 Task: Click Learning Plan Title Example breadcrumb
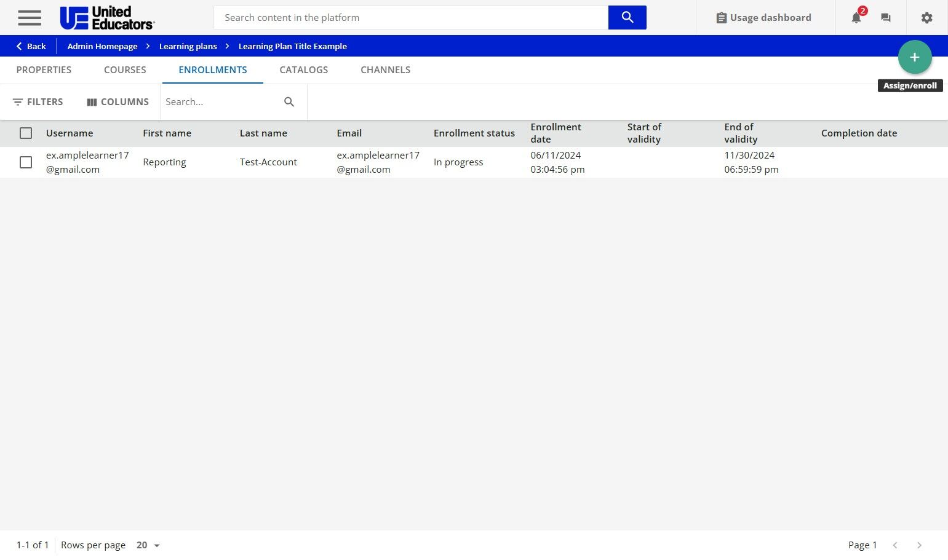coord(293,46)
